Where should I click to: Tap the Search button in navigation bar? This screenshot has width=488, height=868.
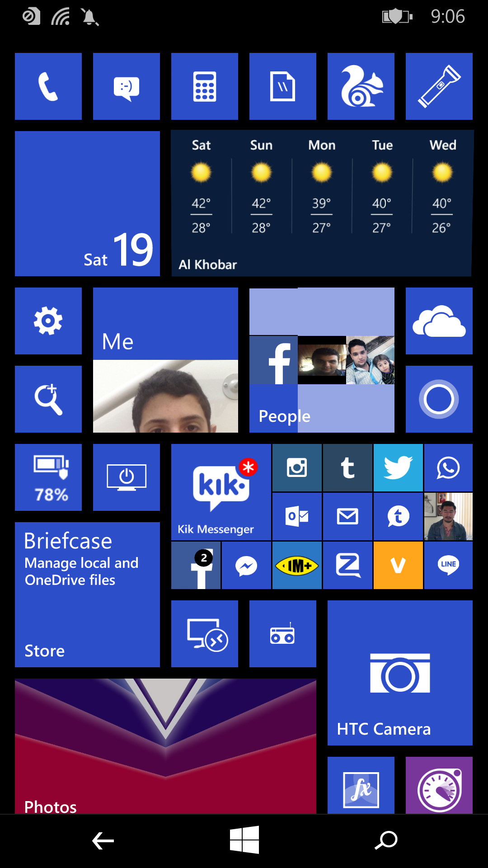(x=386, y=840)
